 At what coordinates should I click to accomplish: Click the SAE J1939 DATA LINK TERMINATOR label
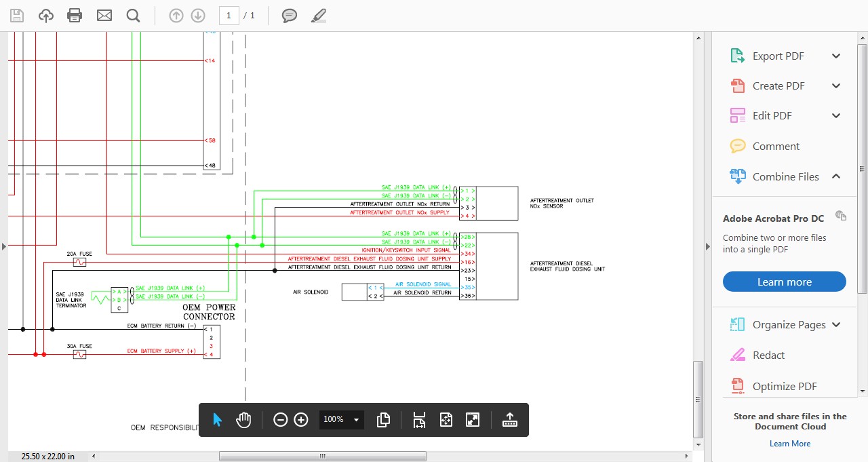(x=71, y=300)
